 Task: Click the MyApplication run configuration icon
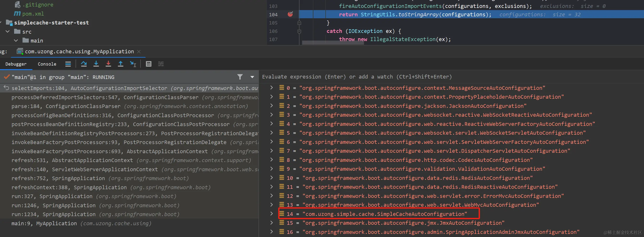click(x=20, y=51)
